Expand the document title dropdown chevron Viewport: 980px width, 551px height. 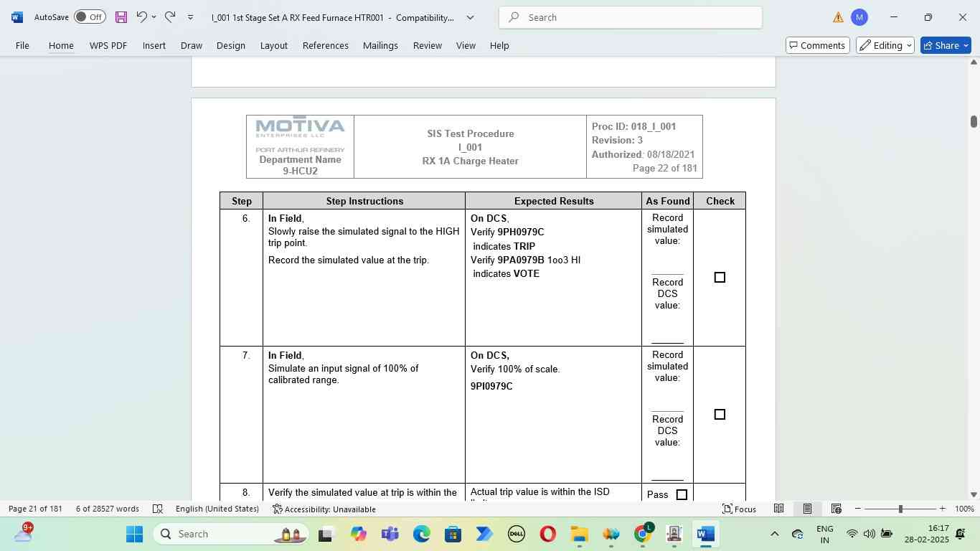(471, 17)
